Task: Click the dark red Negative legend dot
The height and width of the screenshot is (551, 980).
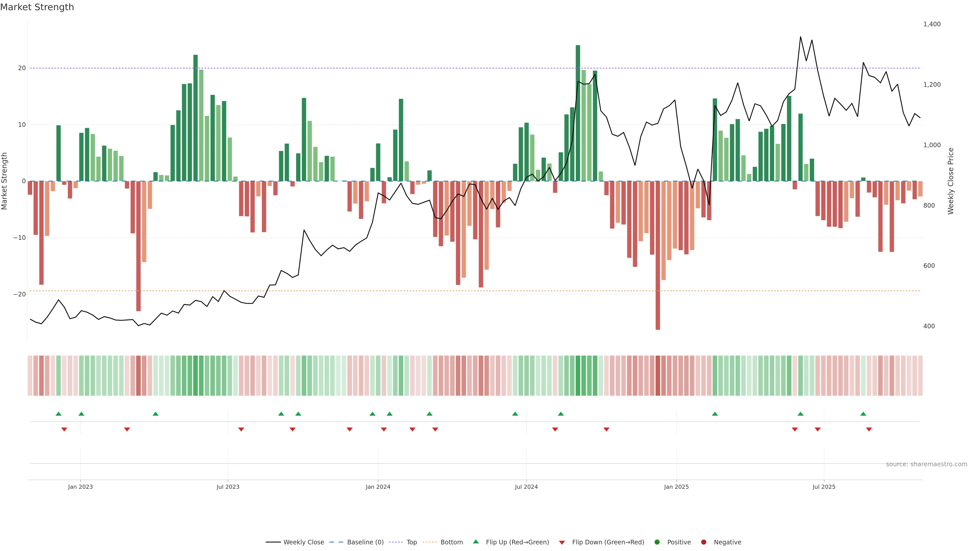Action: (x=703, y=542)
